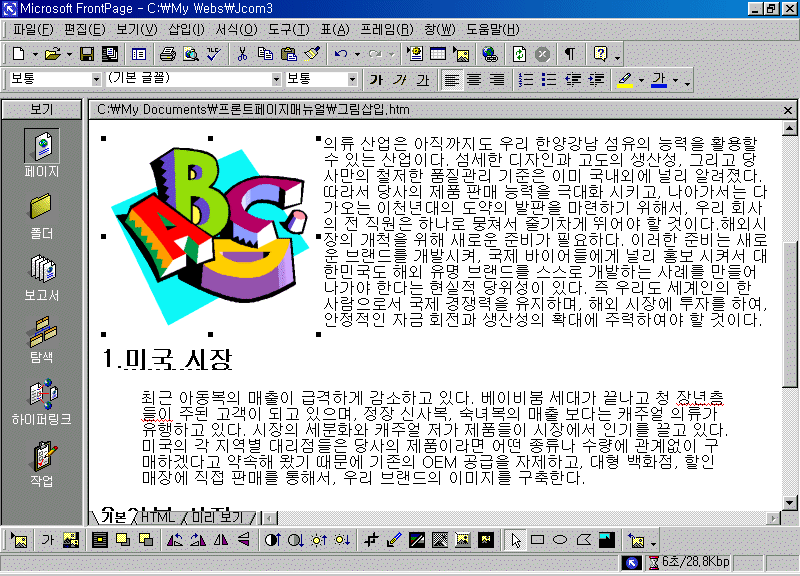This screenshot has width=800, height=576.
Task: Switch to the HTML tab
Action: [x=158, y=517]
